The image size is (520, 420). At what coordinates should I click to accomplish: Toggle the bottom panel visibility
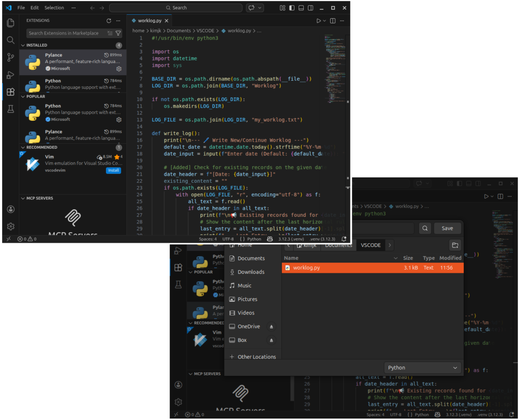[301, 8]
